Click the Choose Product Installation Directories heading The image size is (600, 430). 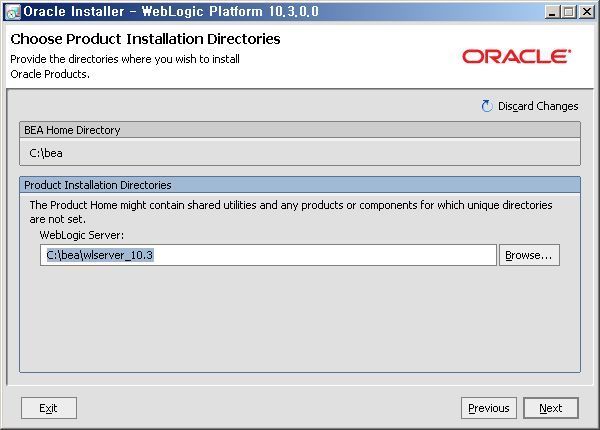click(x=145, y=39)
